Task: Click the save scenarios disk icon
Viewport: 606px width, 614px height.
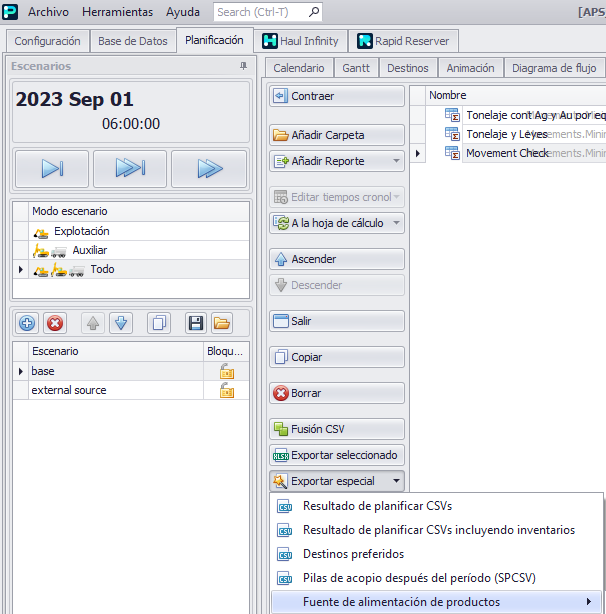Action: 196,323
